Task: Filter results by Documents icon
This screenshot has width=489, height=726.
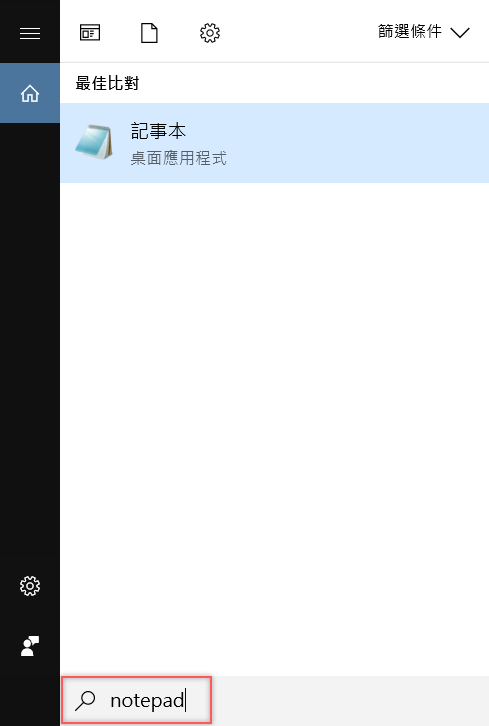Action: 149,33
